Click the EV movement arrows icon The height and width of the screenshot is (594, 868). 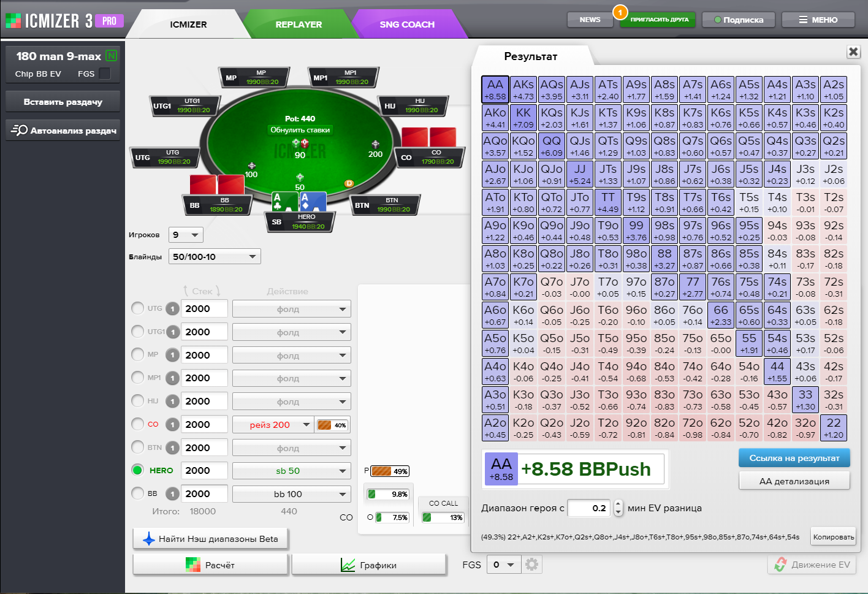pos(780,565)
